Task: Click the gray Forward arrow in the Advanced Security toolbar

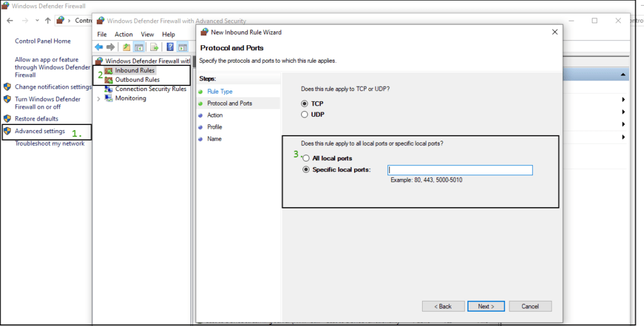Action: [111, 46]
